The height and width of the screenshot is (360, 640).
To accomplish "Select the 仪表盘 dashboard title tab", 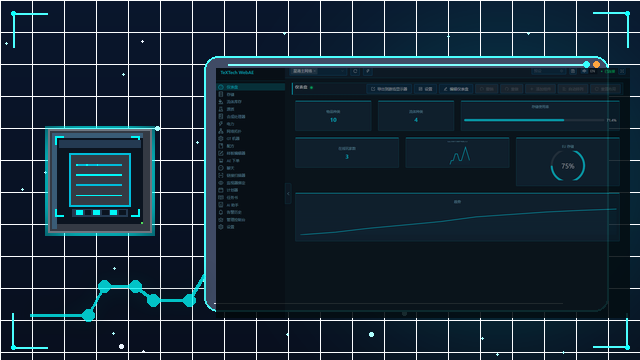I will pyautogui.click(x=301, y=87).
